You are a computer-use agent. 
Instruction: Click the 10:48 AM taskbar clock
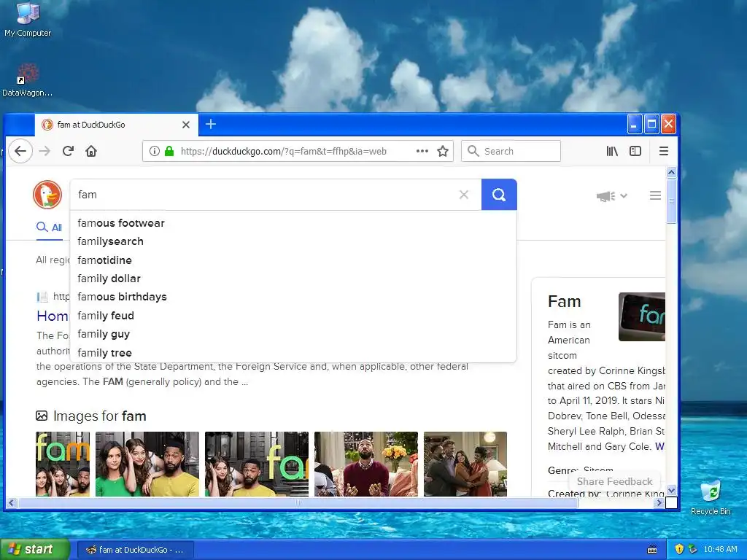pyautogui.click(x=720, y=550)
